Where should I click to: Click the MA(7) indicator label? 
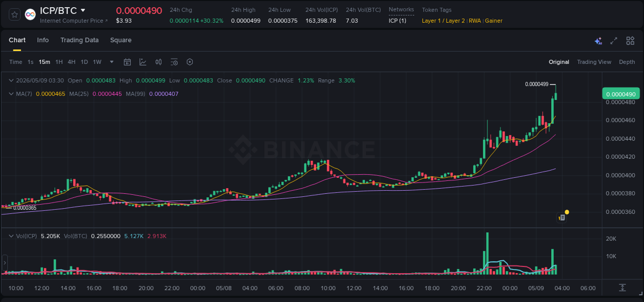coord(24,94)
